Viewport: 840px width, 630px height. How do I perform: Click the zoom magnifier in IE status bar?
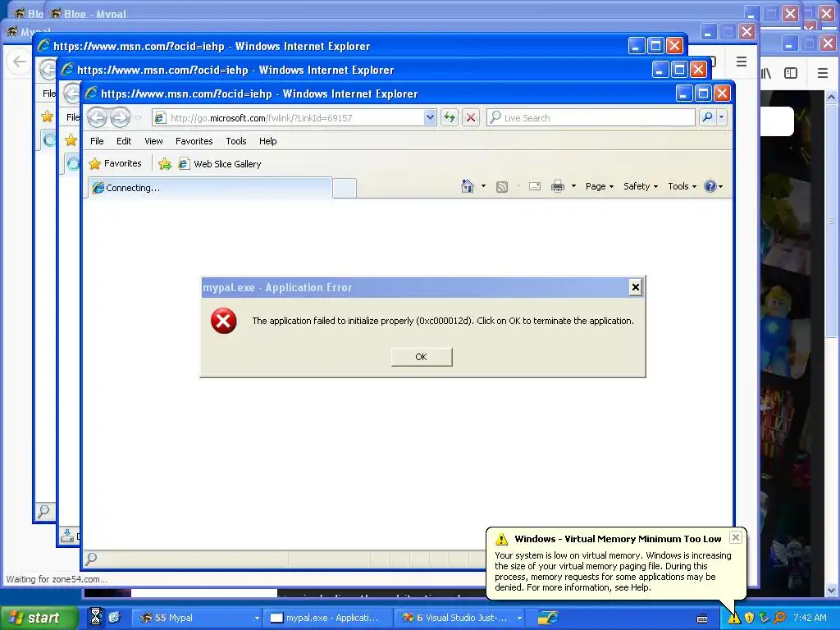92,559
